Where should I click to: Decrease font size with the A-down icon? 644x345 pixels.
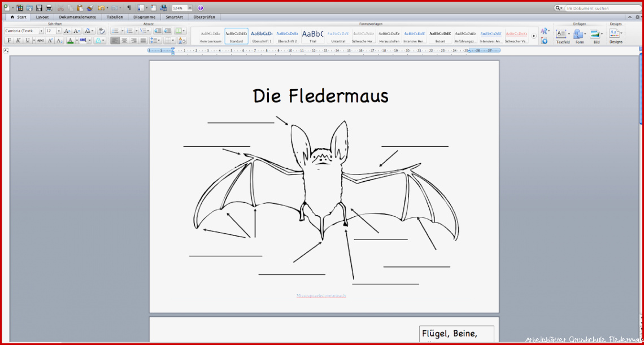(77, 31)
